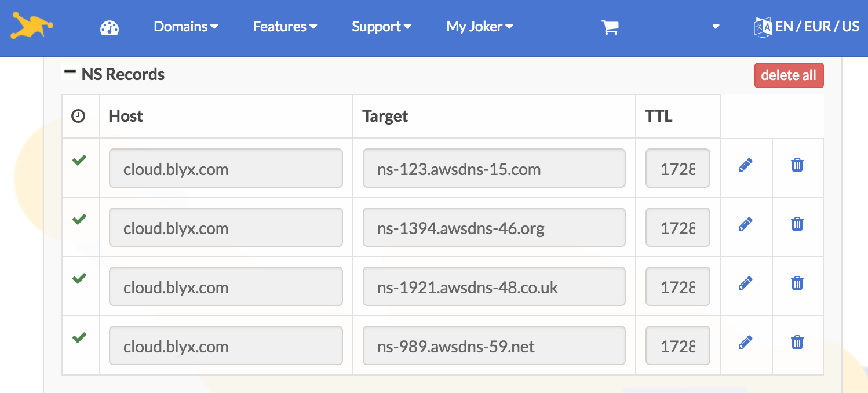The width and height of the screenshot is (868, 393).
Task: Click the ns-123.awsdns-15.com target field
Action: 494,169
